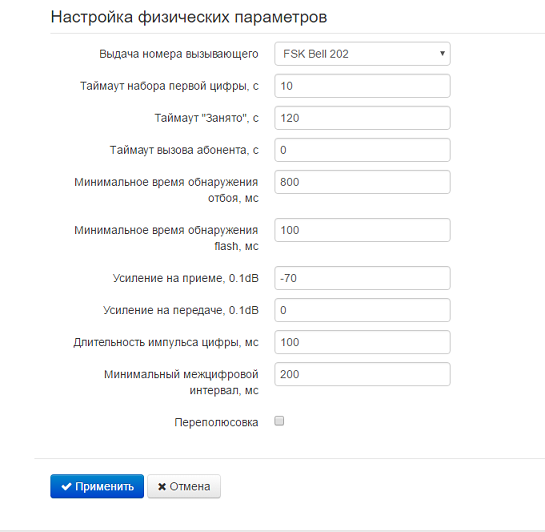Click the Применить button
545x532 pixels.
tap(97, 486)
